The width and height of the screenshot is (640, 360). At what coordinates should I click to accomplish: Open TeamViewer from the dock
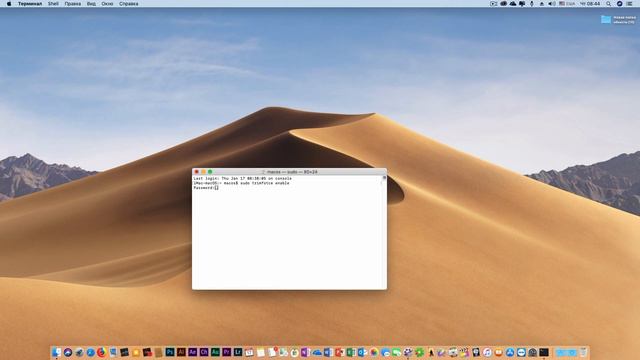point(521,352)
